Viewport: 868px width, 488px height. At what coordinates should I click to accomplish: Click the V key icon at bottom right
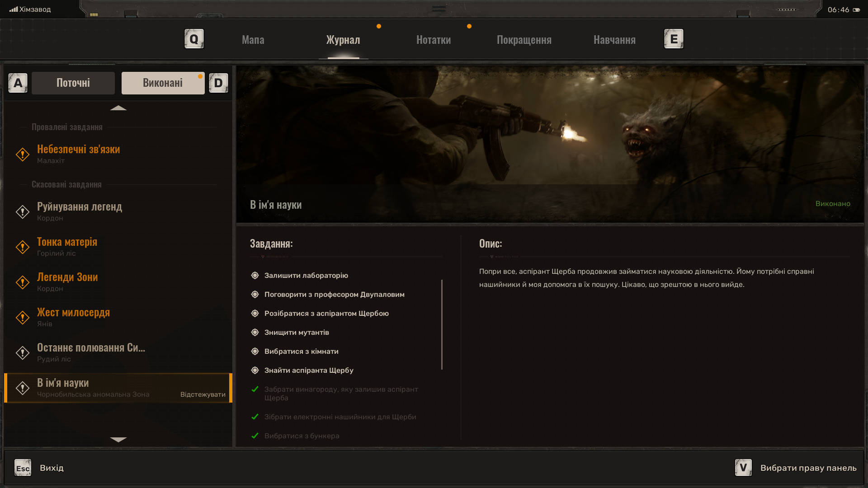click(743, 468)
